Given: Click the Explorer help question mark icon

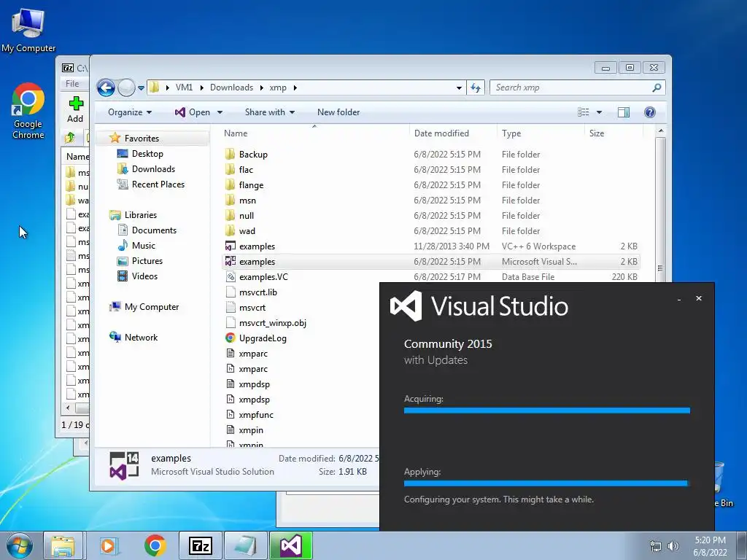Looking at the screenshot, I should click(649, 112).
